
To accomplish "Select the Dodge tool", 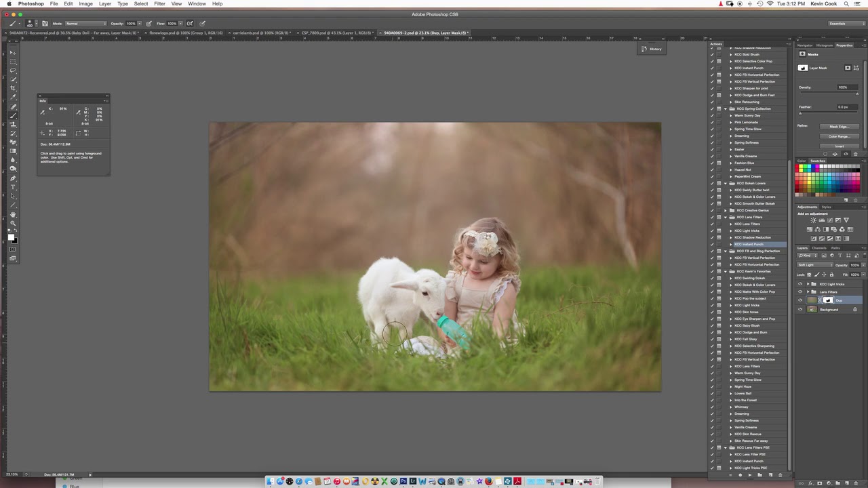I will click(12, 169).
